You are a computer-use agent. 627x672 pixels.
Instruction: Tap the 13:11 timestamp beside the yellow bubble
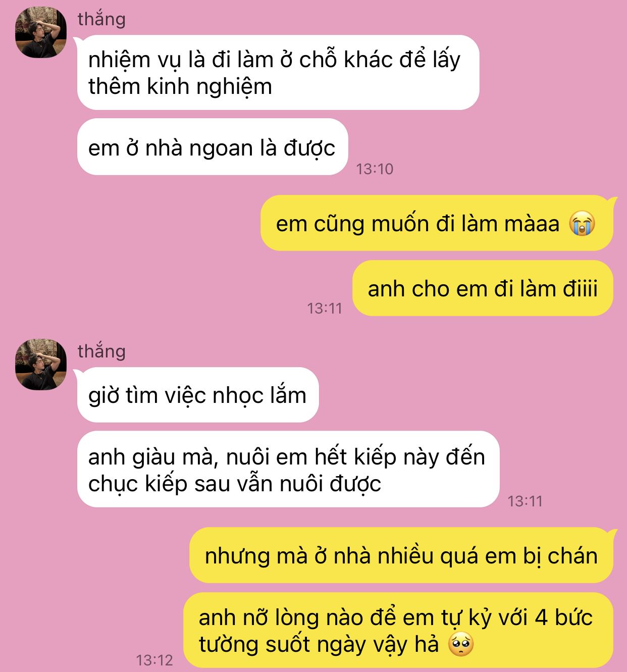click(x=325, y=308)
